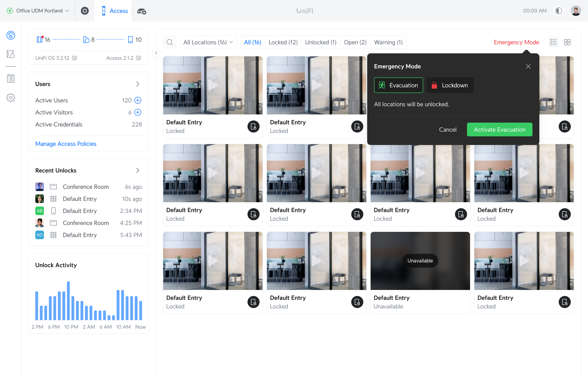The image size is (588, 376).
Task: Play second camera feed in top row
Action: click(316, 85)
